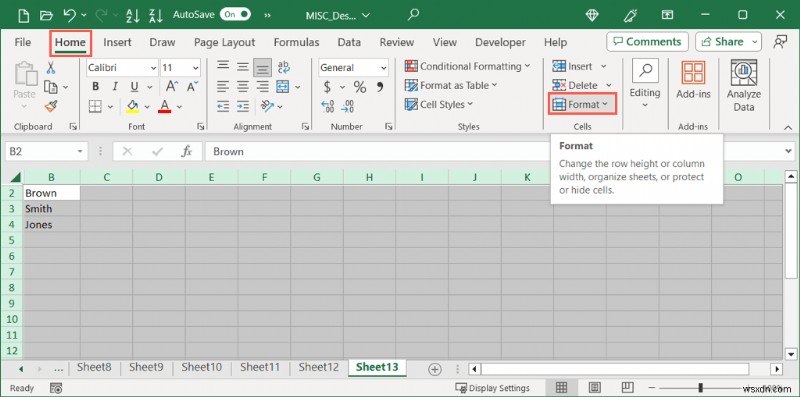Click the New file icon in quick access toolbar

click(23, 15)
